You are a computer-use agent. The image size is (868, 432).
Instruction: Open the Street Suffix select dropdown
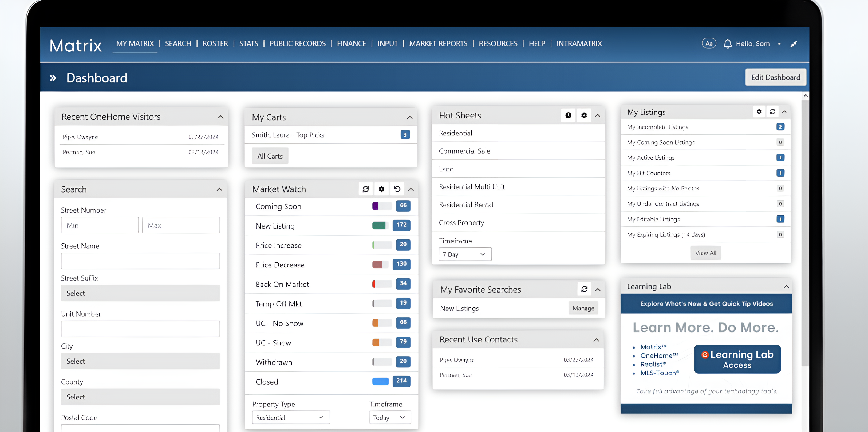coord(140,293)
